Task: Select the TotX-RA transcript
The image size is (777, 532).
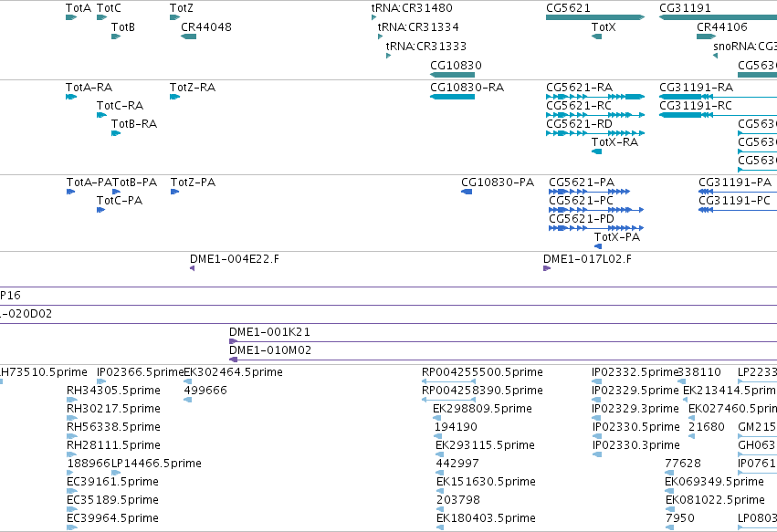Action: 596,151
